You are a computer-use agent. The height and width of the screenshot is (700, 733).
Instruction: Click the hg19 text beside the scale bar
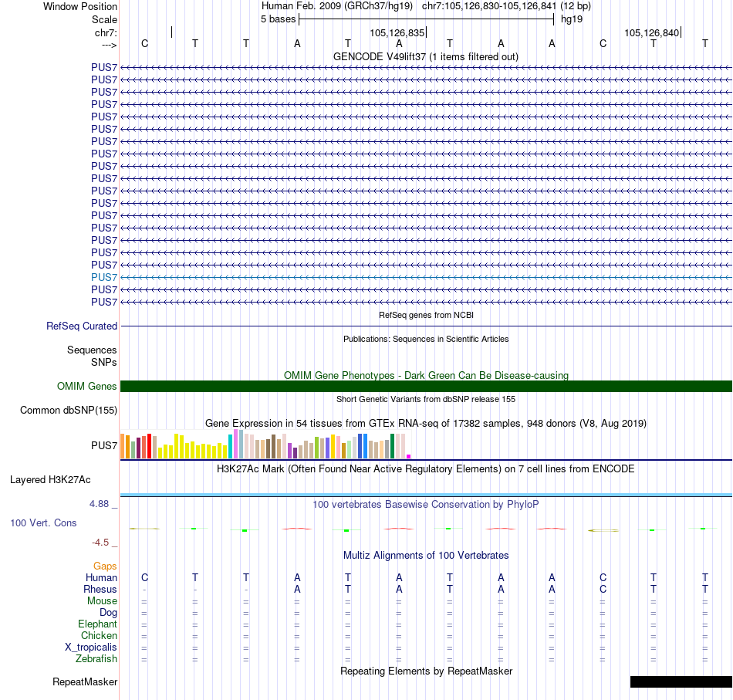572,19
